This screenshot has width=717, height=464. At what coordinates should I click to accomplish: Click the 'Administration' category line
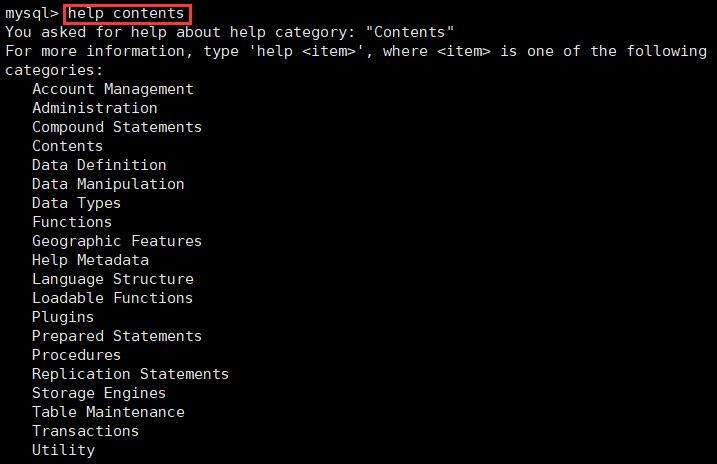[94, 108]
